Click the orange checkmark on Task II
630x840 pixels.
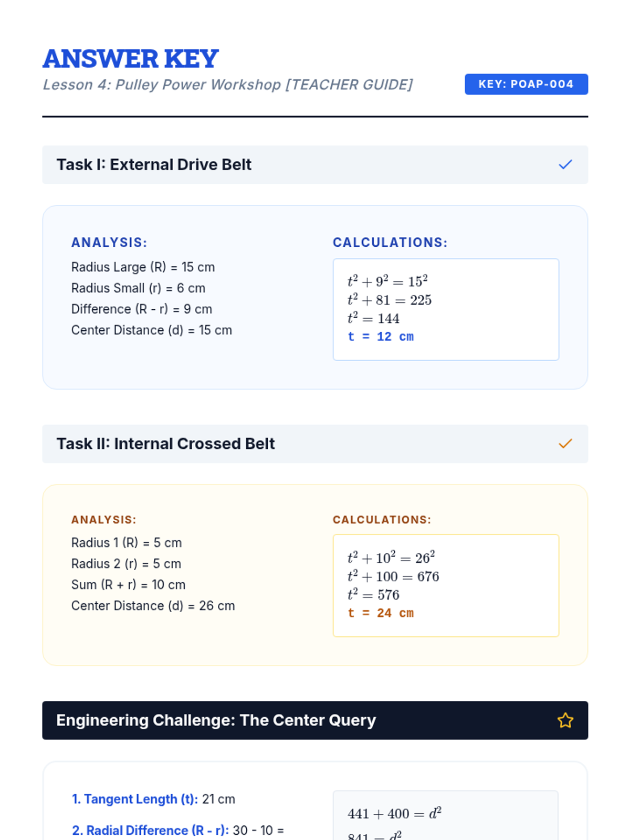click(x=565, y=444)
